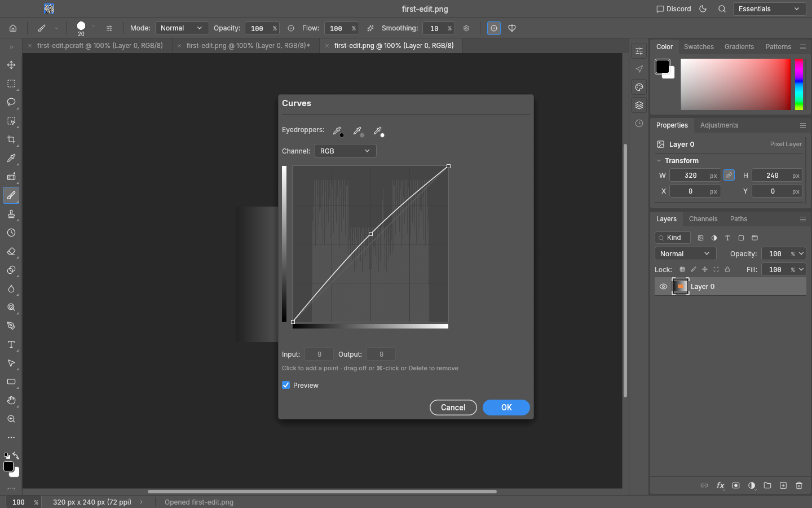This screenshot has height=508, width=812.
Task: Select the Pen tool
Action: pyautogui.click(x=11, y=326)
